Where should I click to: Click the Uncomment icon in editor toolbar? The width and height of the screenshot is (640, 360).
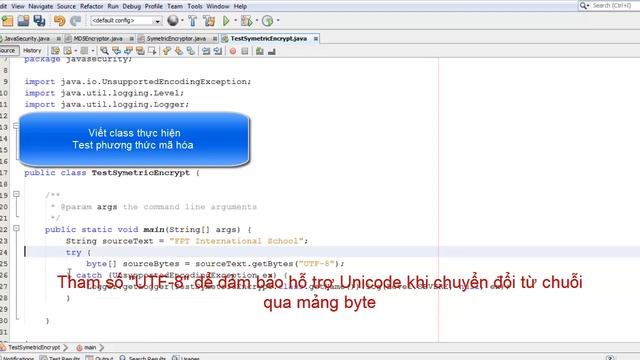272,51
